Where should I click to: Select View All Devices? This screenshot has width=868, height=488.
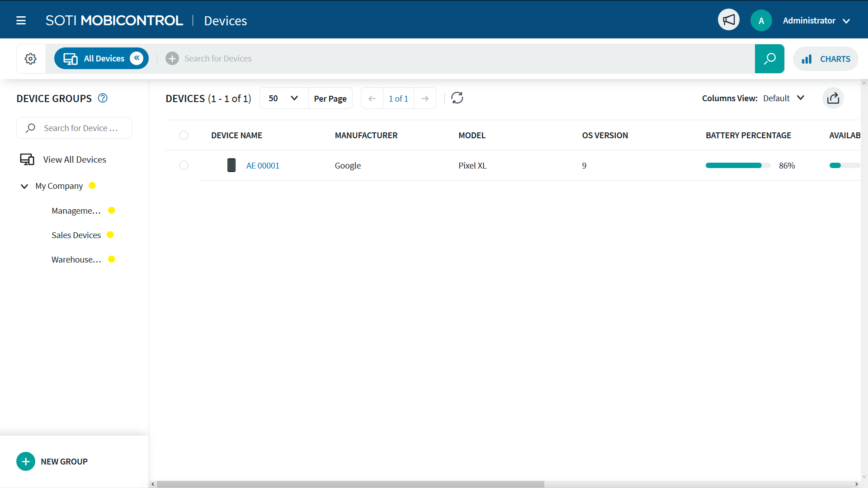75,160
